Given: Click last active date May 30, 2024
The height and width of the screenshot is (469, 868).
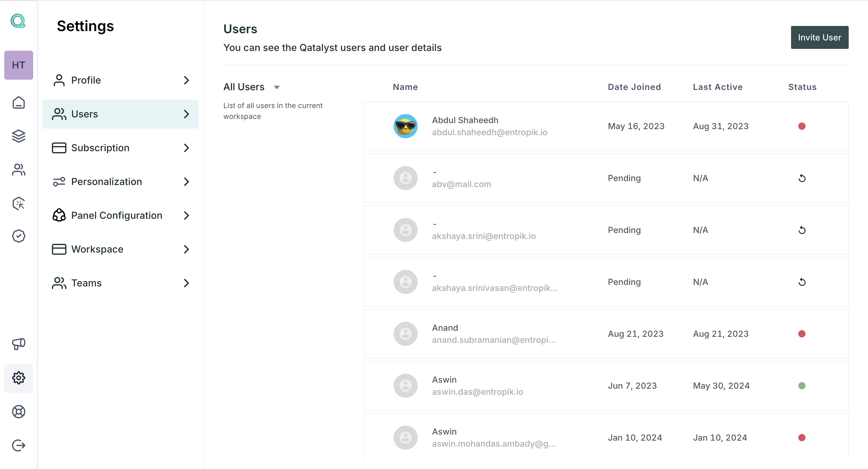Looking at the screenshot, I should tap(721, 385).
